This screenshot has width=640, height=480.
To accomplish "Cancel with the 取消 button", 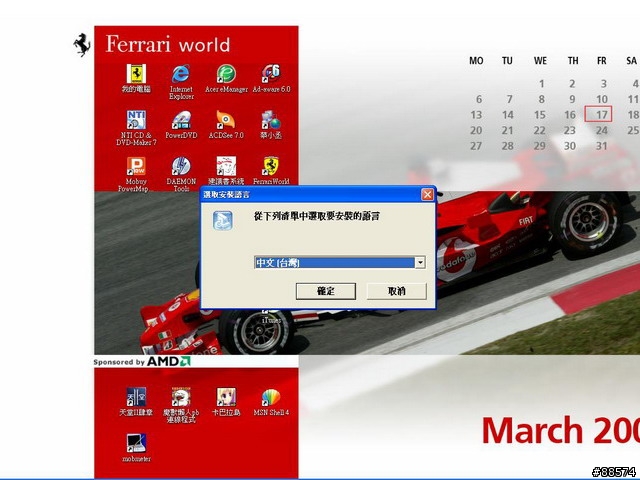I will pos(397,291).
